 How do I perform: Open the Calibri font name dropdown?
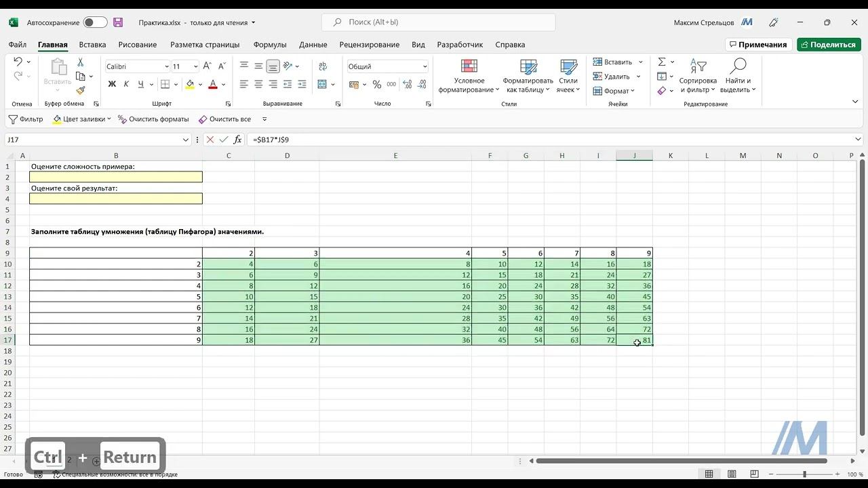pos(167,66)
